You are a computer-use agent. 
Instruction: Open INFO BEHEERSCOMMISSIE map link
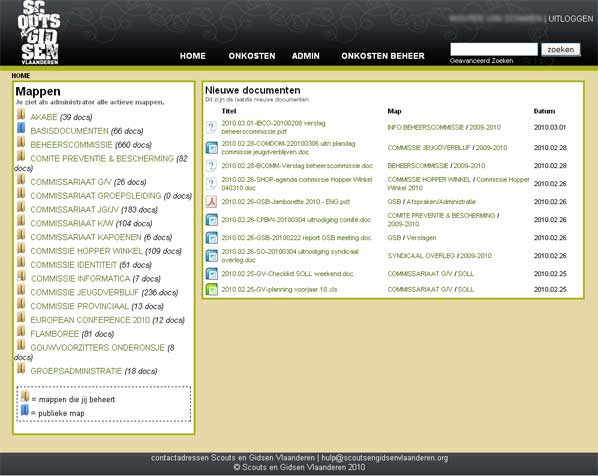(426, 127)
